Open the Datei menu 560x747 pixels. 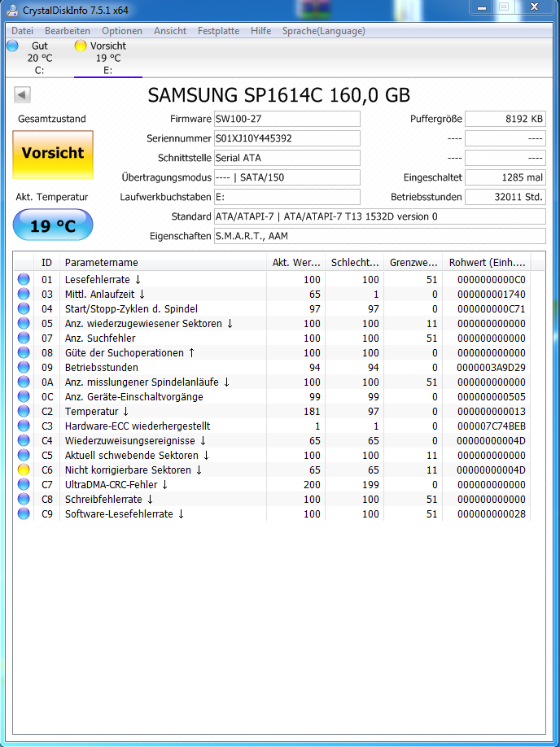(x=23, y=31)
